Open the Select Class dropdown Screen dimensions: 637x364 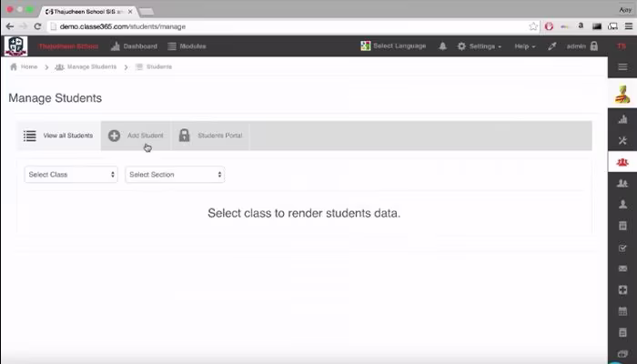tap(71, 175)
